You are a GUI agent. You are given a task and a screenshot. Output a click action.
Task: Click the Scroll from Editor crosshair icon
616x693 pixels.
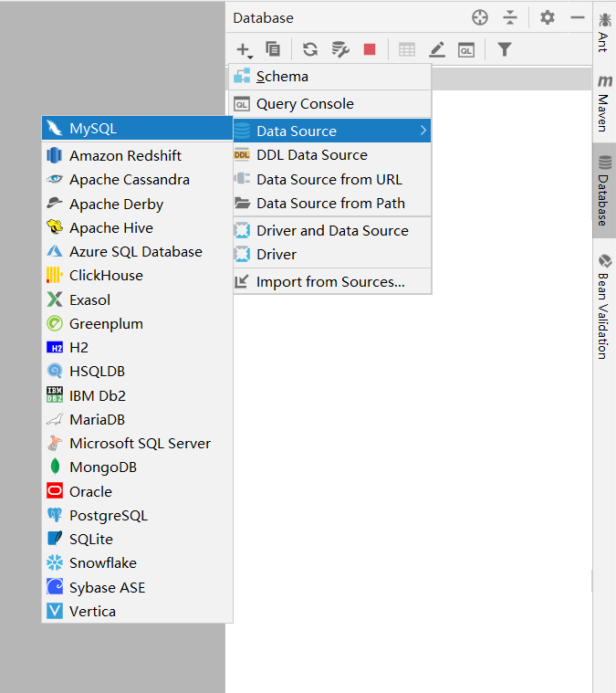[x=480, y=17]
